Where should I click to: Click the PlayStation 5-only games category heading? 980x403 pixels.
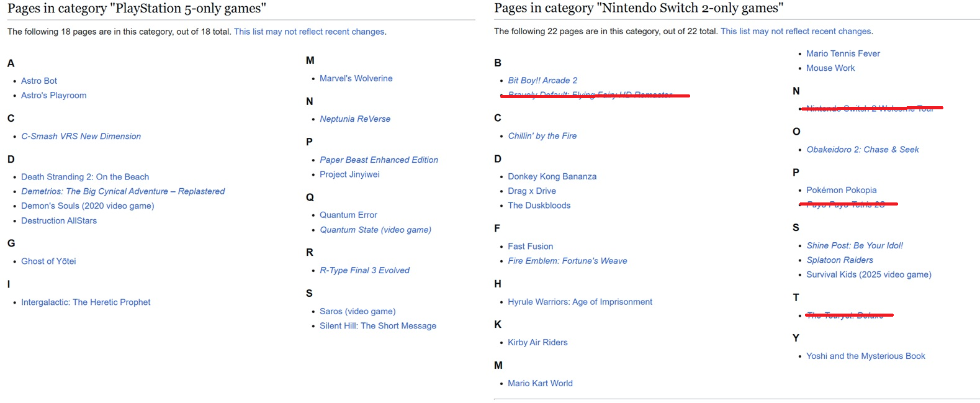137,9
